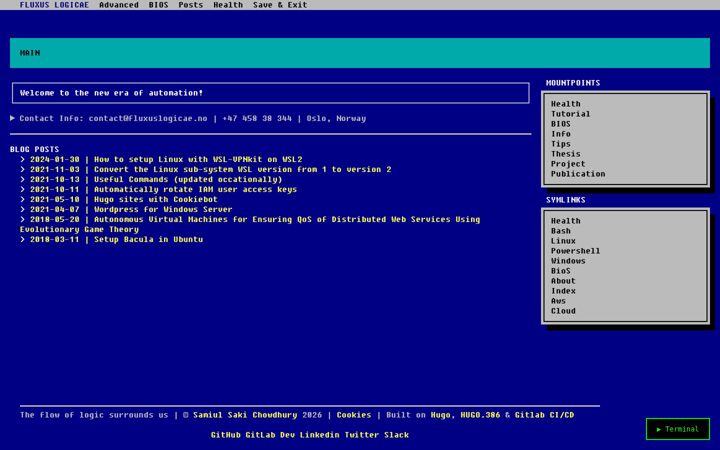Click chevron beside the 2018-03-11 post
Image resolution: width=720 pixels, height=450 pixels.
(x=22, y=239)
